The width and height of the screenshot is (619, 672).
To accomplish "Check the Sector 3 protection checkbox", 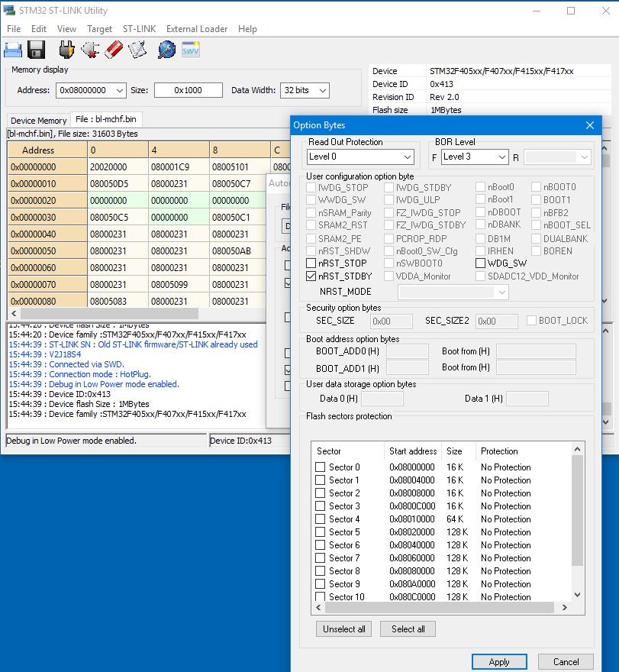I will pos(320,506).
